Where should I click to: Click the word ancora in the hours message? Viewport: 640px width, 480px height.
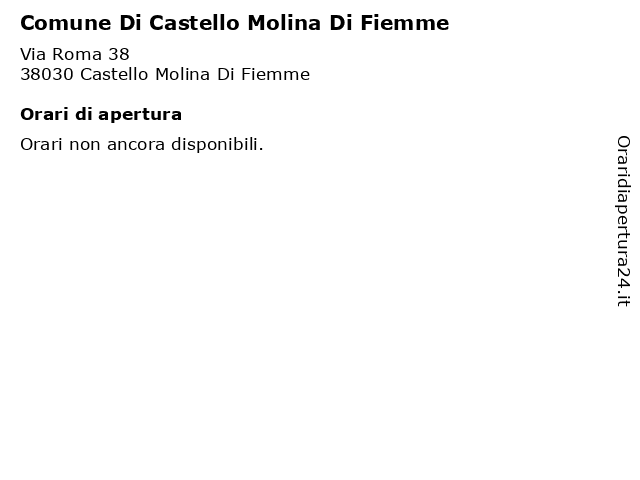(x=136, y=145)
